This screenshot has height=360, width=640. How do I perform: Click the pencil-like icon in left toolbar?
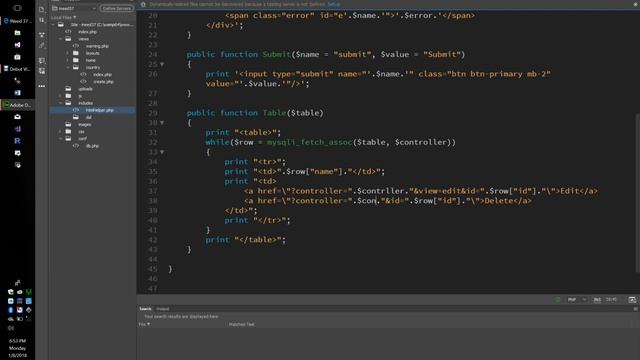pos(42,46)
